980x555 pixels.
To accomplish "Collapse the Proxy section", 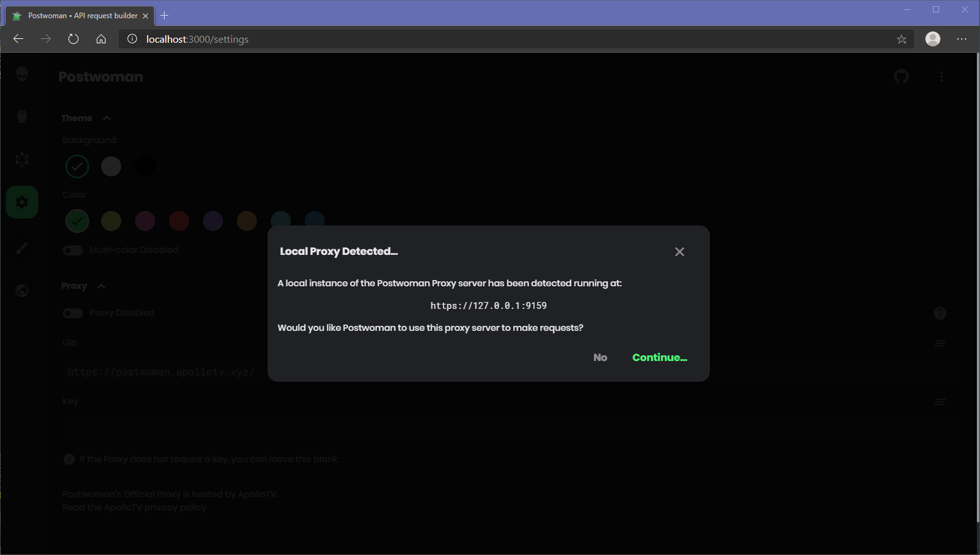I will [x=83, y=286].
